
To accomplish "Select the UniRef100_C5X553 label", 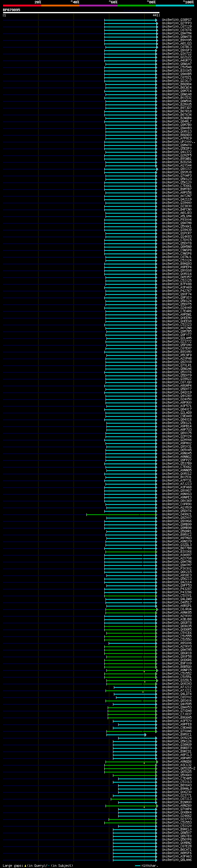I will [x=177, y=822].
